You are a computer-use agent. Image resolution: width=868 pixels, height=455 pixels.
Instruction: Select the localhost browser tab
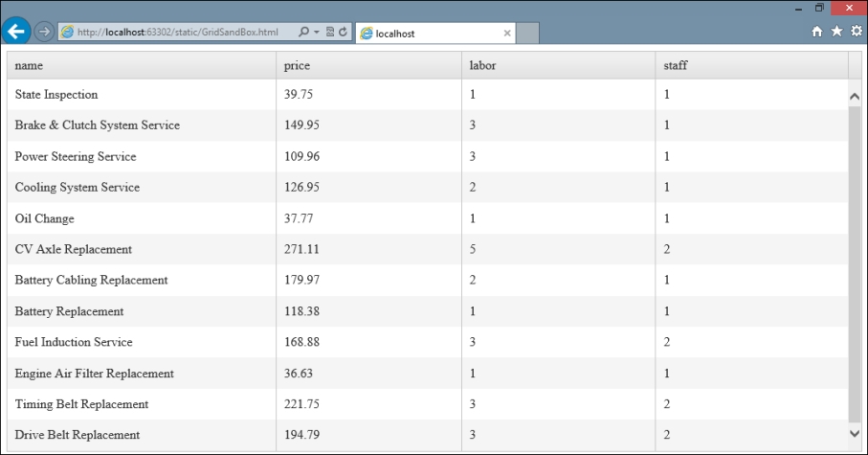tap(435, 34)
